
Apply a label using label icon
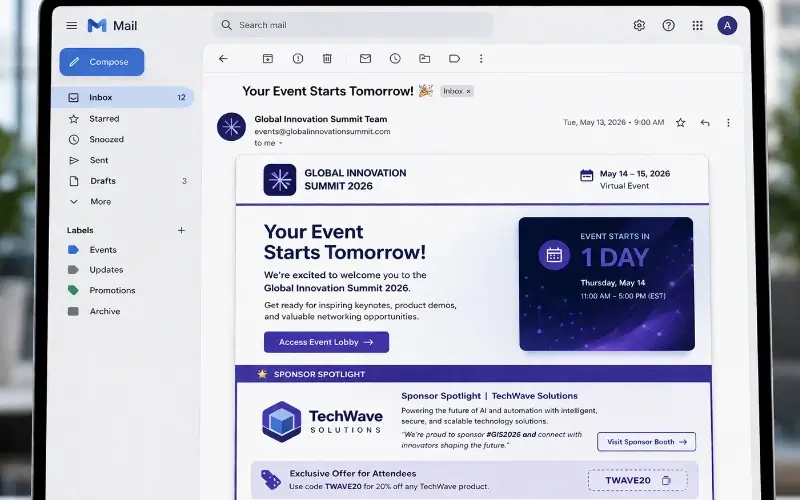click(454, 59)
